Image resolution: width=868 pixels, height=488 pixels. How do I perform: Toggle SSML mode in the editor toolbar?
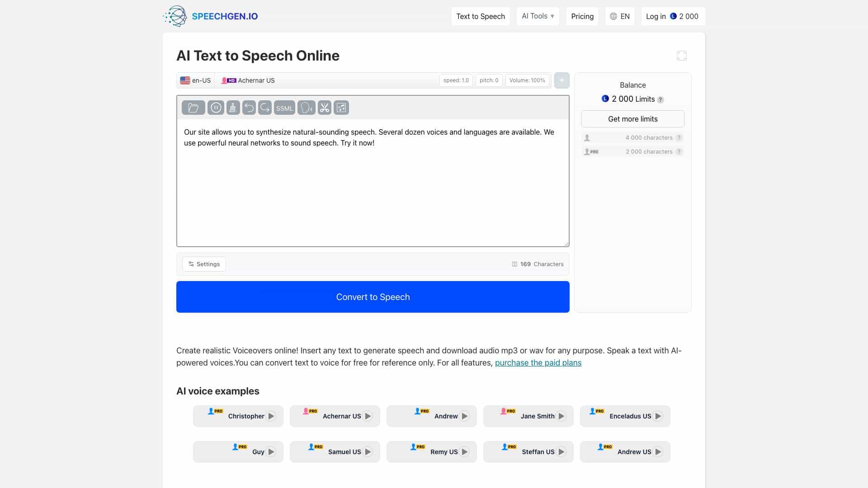(x=284, y=108)
